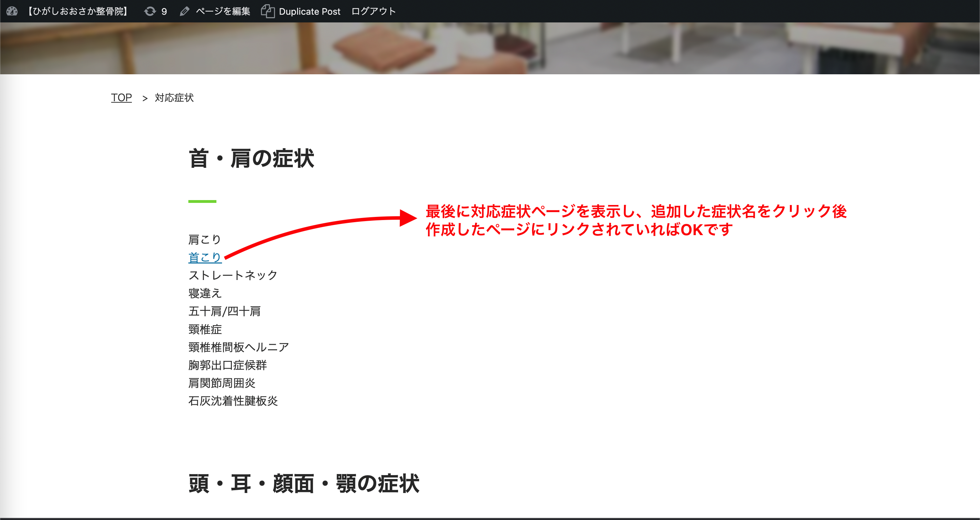980x520 pixels.
Task: Click the 胸郭出口症候群 list item
Action: point(228,365)
